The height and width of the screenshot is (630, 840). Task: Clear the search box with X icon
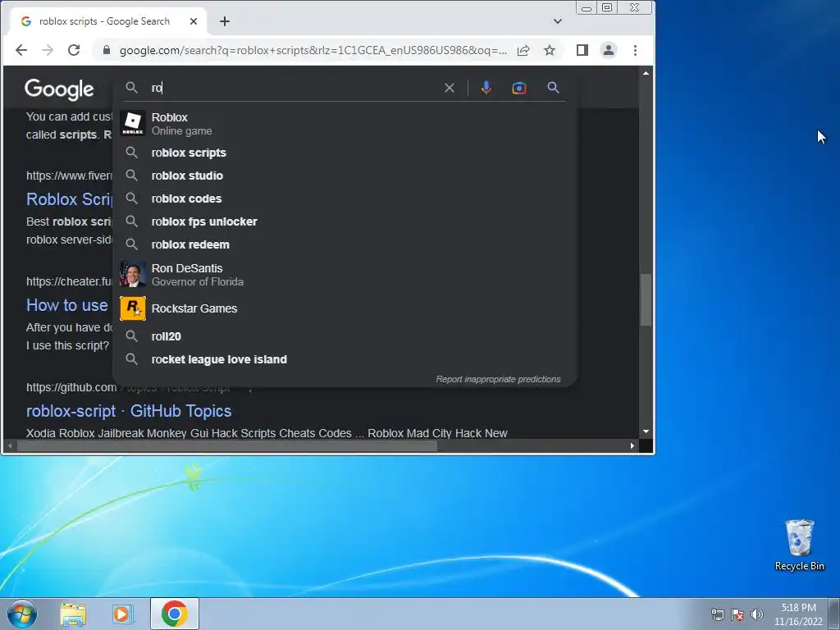tap(449, 88)
